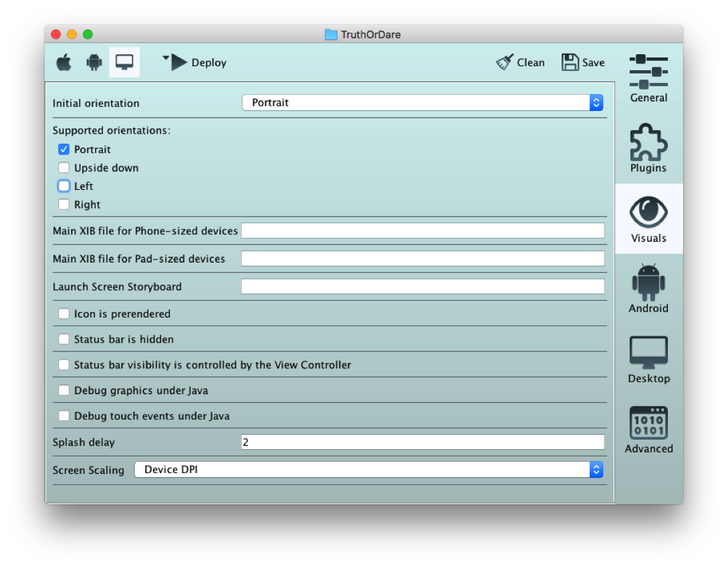The height and width of the screenshot is (568, 728).
Task: Focus the Main XIB Pad-sized devices field
Action: coord(422,259)
